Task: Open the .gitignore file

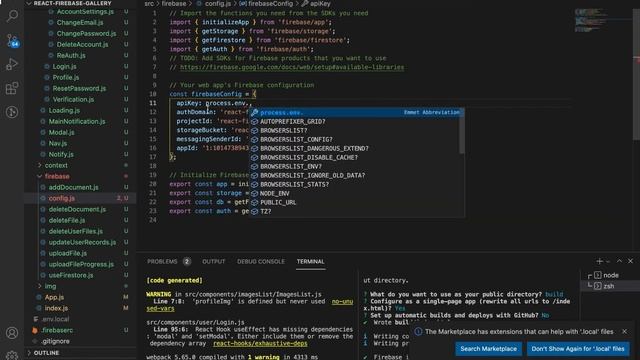Action: pyautogui.click(x=56, y=341)
